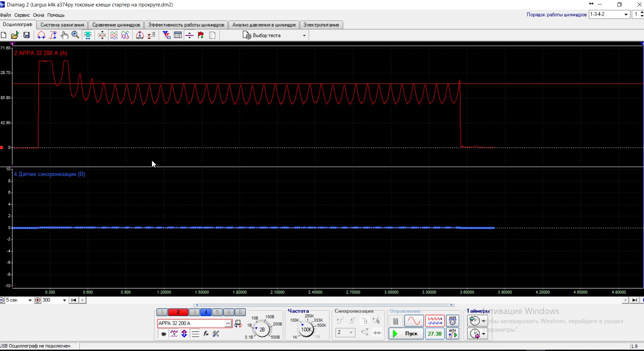Click the split-panes divider icon

pyautogui.click(x=189, y=35)
